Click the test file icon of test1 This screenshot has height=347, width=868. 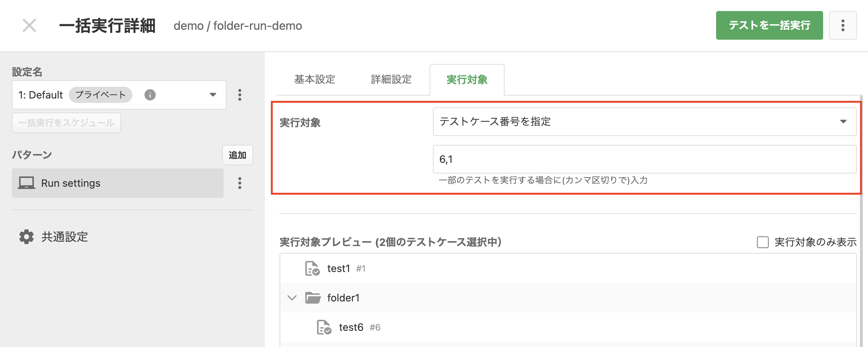312,268
